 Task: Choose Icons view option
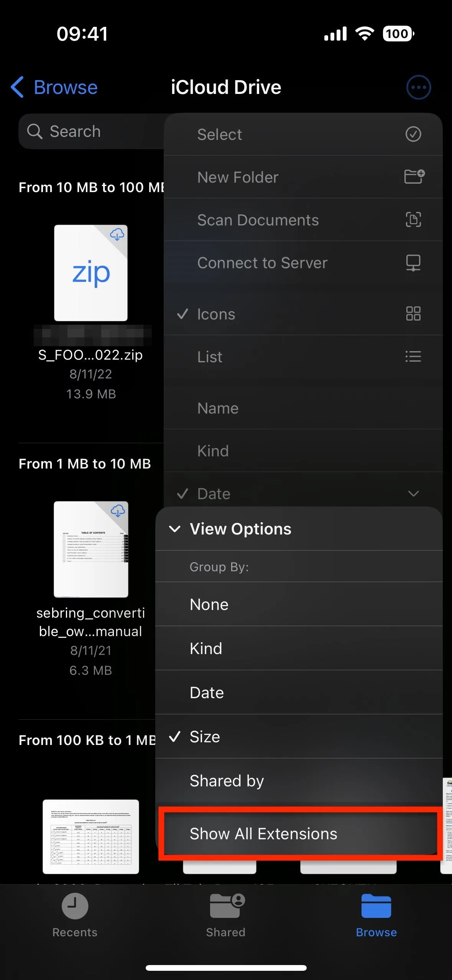tap(303, 314)
